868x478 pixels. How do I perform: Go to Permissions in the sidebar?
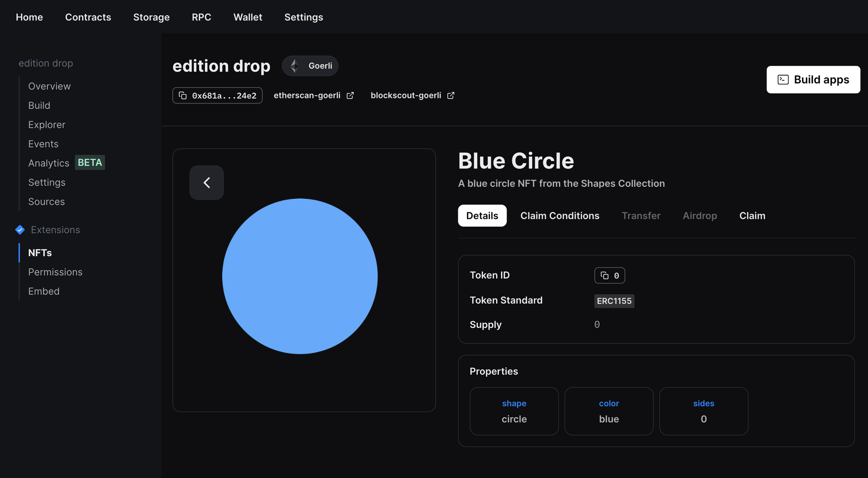click(55, 272)
